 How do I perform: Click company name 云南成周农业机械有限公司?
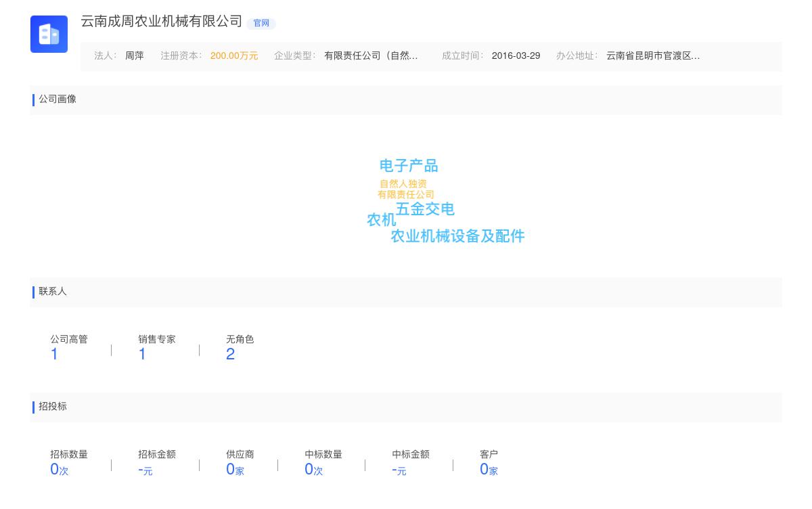[162, 21]
